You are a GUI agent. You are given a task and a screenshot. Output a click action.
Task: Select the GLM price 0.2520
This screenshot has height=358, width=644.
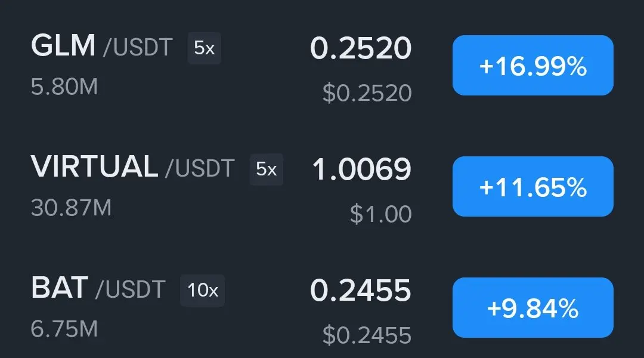pos(361,48)
